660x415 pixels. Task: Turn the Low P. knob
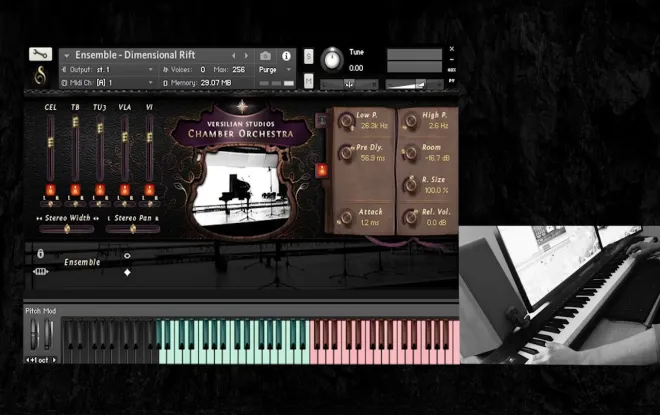(347, 121)
